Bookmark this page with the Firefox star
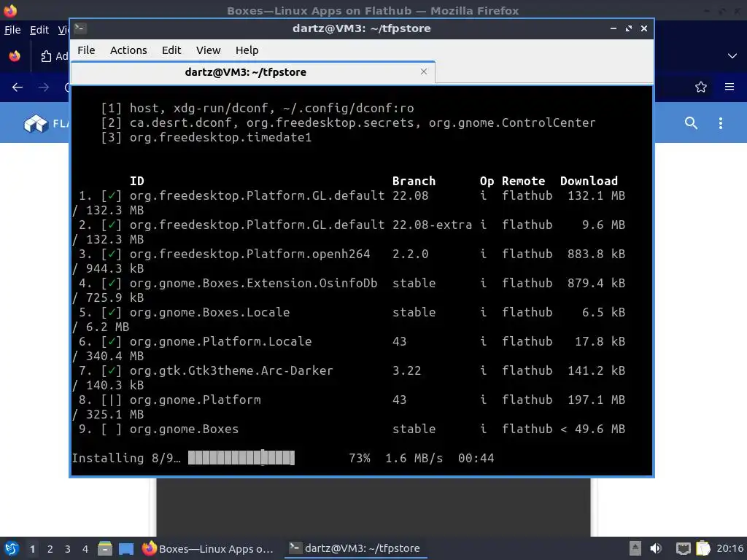Viewport: 747px width, 560px height. 701,87
